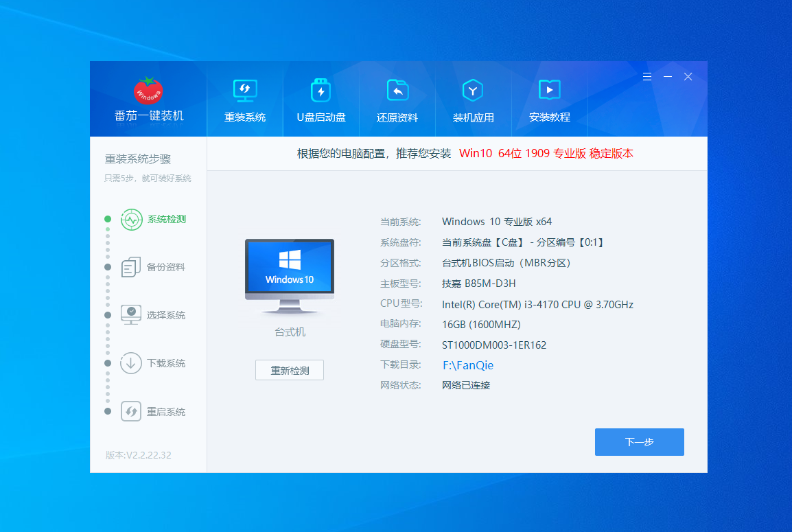Viewport: 792px width, 532px height.
Task: Click the 只需5步，就可装好系统 subtitle
Action: (x=148, y=178)
